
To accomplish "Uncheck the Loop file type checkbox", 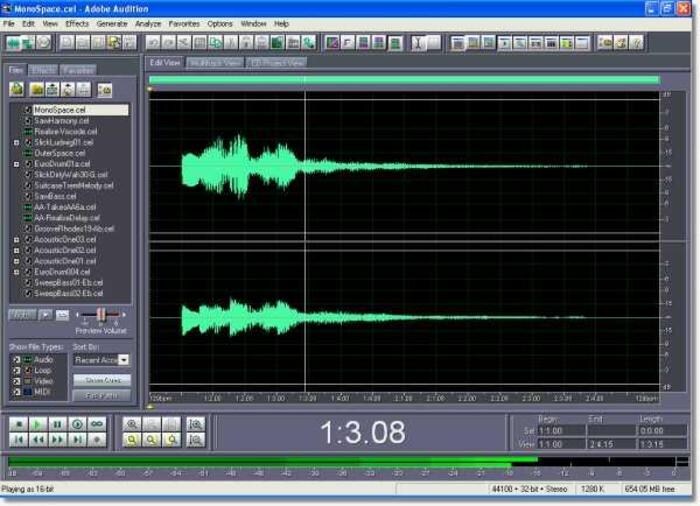I will pyautogui.click(x=17, y=370).
